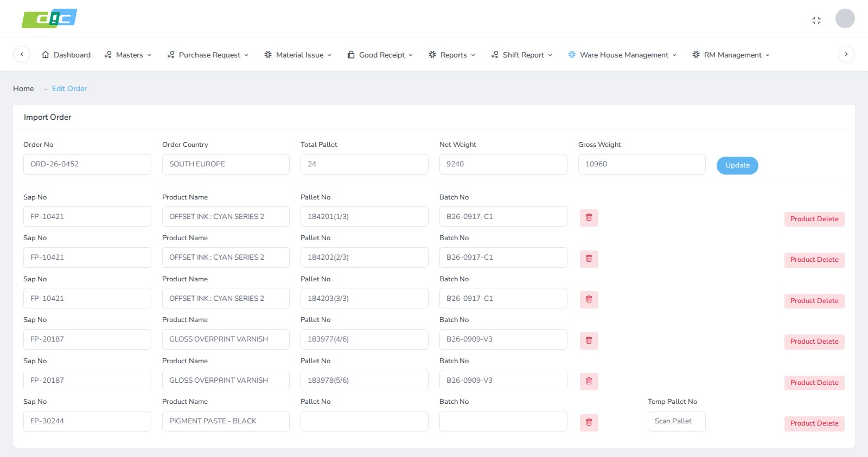
Task: Click Product Delete for pallet 184202(2/3)
Action: [x=814, y=260]
